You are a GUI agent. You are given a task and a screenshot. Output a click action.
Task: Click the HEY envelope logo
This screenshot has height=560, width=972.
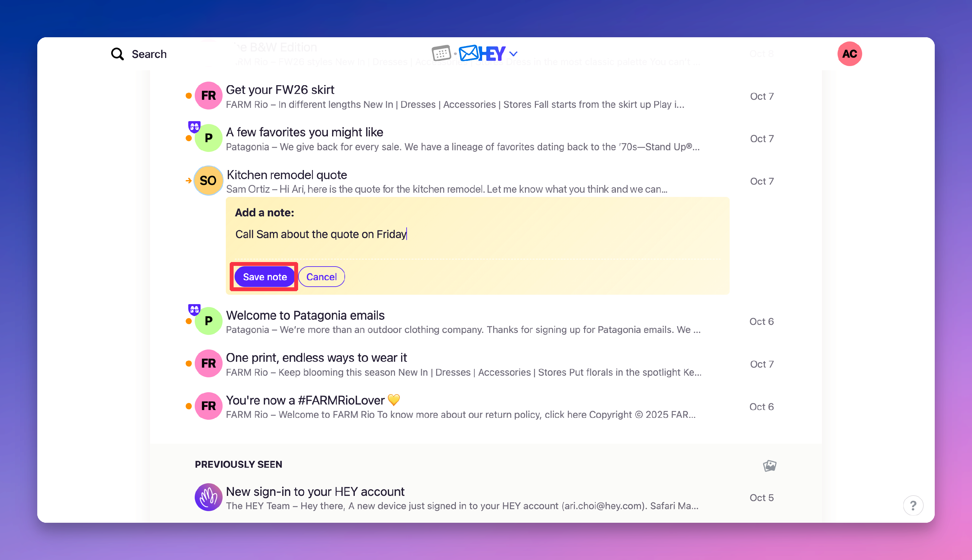[x=481, y=53]
